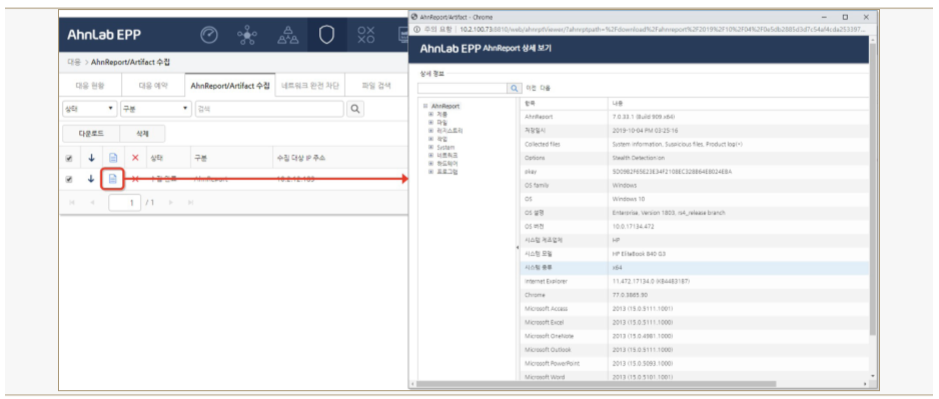Viewport: 939px width, 399px height.
Task: Click the splitter collapse arrow in report viewer
Action: pos(517,247)
